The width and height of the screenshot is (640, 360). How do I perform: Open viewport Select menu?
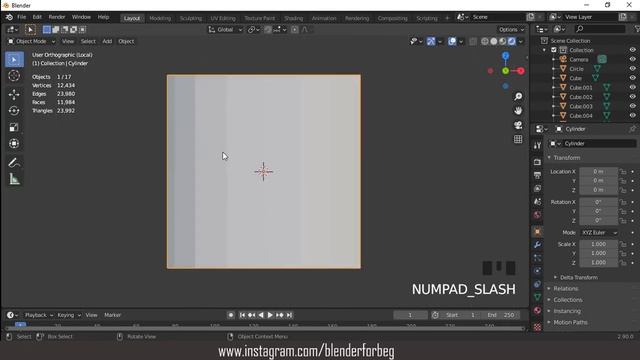pos(88,41)
